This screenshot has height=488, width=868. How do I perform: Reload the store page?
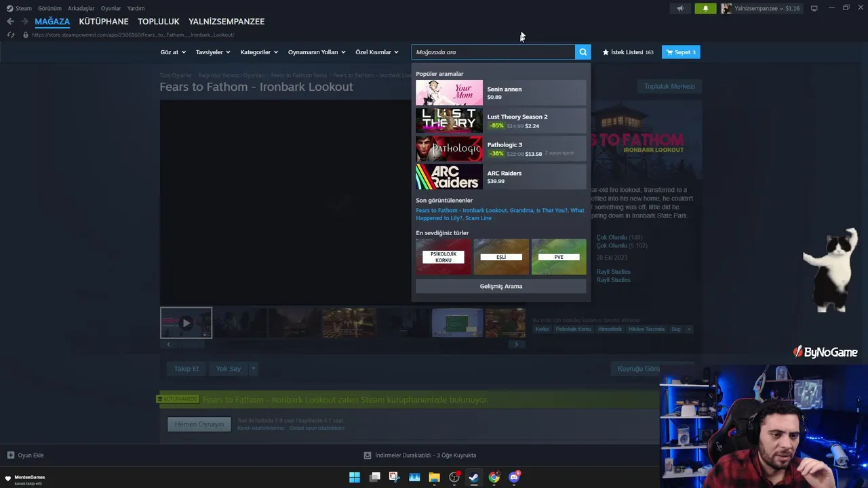point(10,35)
